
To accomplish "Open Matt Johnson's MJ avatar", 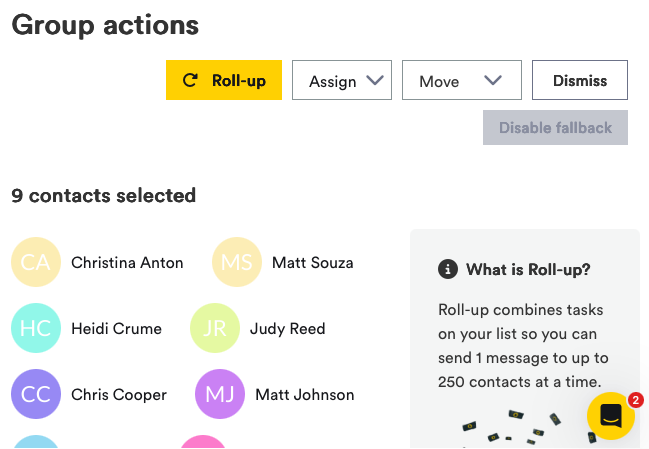I will (x=220, y=394).
